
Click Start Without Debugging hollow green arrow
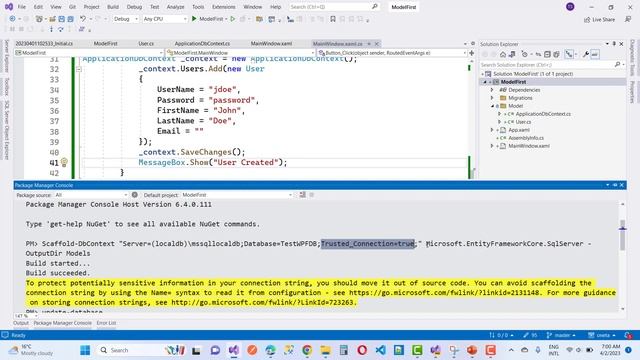pyautogui.click(x=233, y=19)
